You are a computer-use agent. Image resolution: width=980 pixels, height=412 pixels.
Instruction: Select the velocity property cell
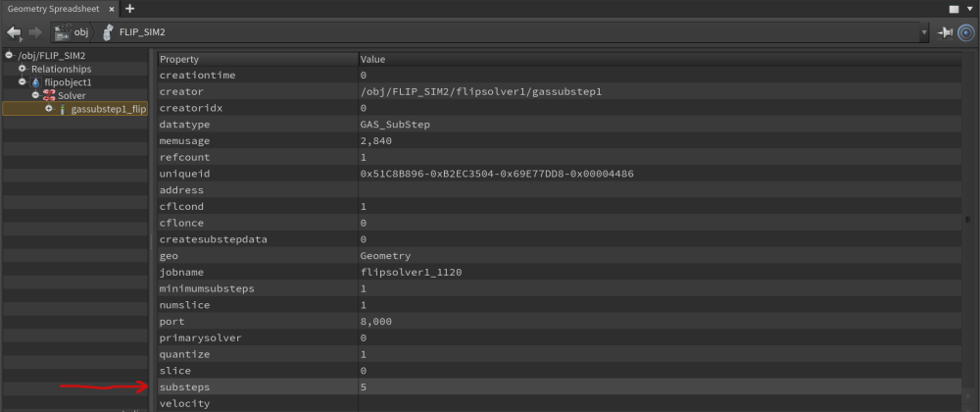(x=258, y=404)
